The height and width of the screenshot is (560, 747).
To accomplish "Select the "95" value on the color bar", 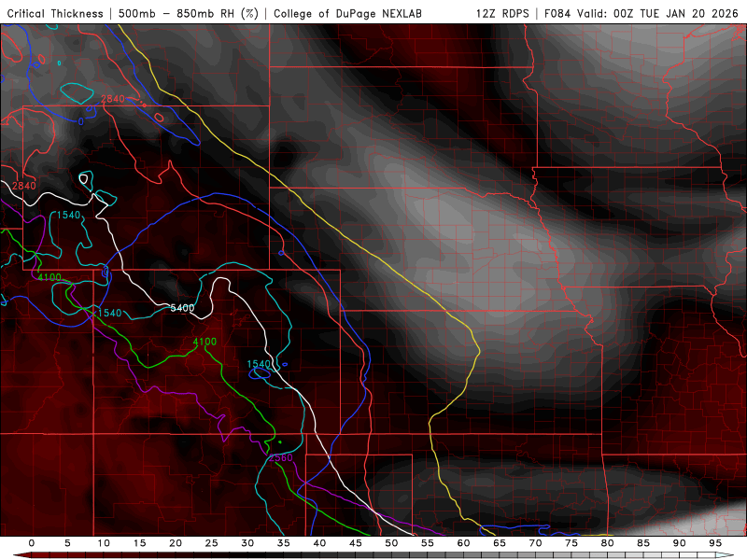I will (x=715, y=543).
